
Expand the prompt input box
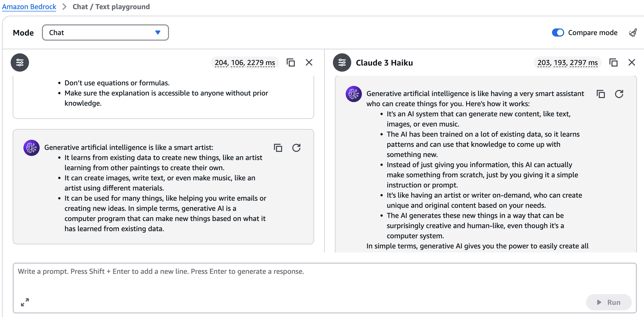click(25, 302)
